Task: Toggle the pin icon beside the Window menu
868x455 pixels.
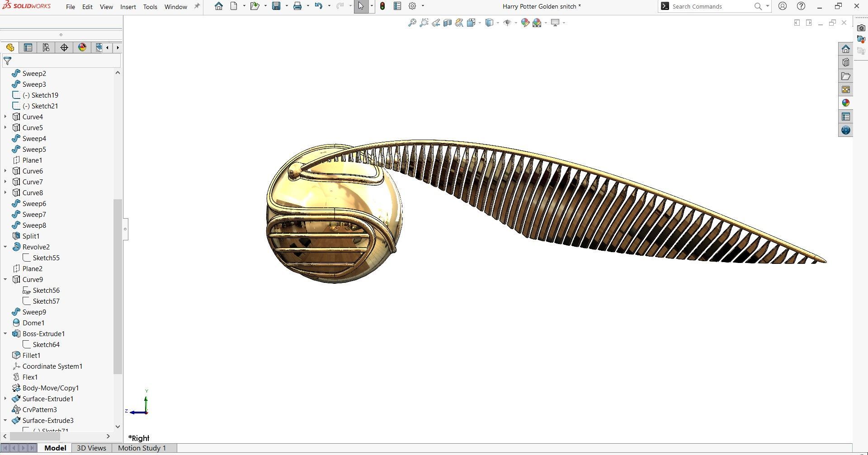Action: [x=197, y=6]
